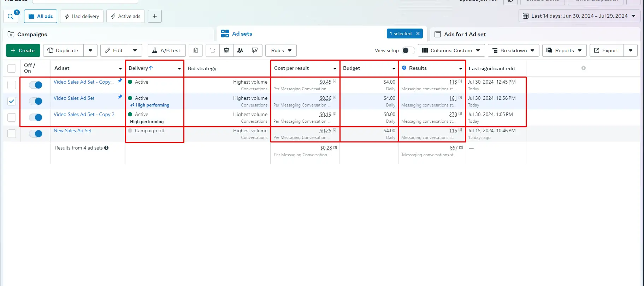Screen dimensions: 644x286
Task: Click pin icon beside Video Sales Ad Set
Action: click(x=120, y=97)
